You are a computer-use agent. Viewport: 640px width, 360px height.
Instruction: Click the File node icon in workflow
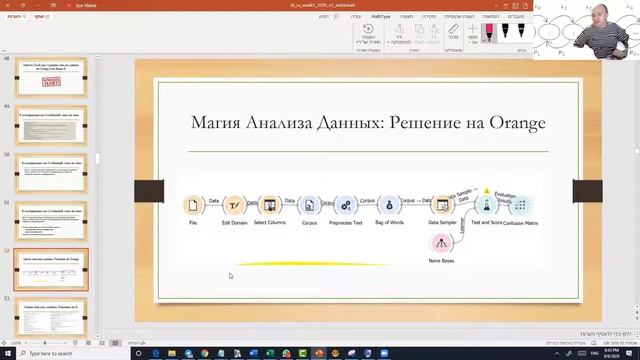[193, 205]
